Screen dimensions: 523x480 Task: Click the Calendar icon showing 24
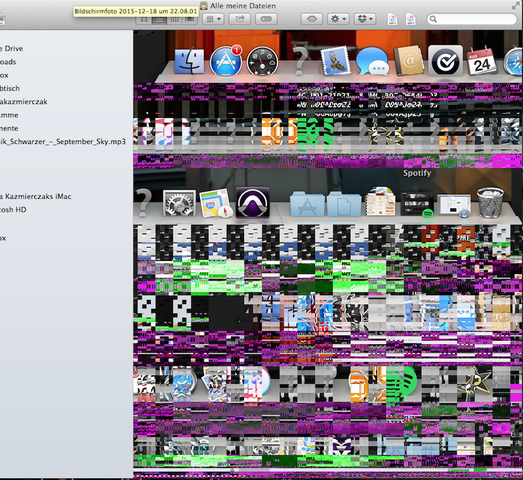pos(482,61)
